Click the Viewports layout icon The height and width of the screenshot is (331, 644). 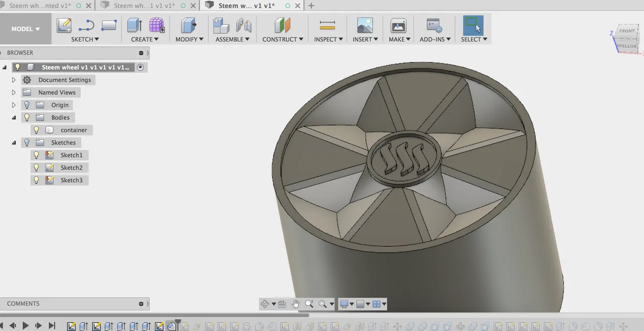[x=376, y=304]
